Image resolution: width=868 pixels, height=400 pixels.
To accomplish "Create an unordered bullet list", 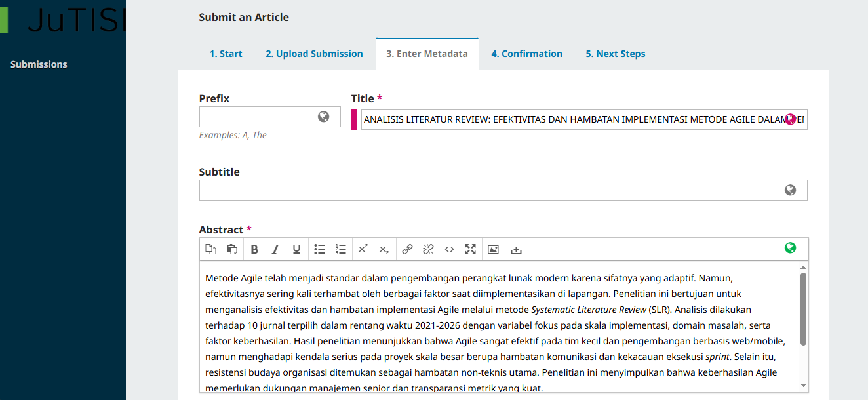I will click(x=319, y=249).
